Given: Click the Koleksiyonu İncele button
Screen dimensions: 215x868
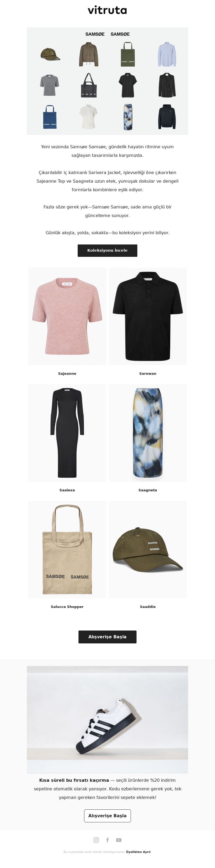Looking at the screenshot, I should coord(107,250).
